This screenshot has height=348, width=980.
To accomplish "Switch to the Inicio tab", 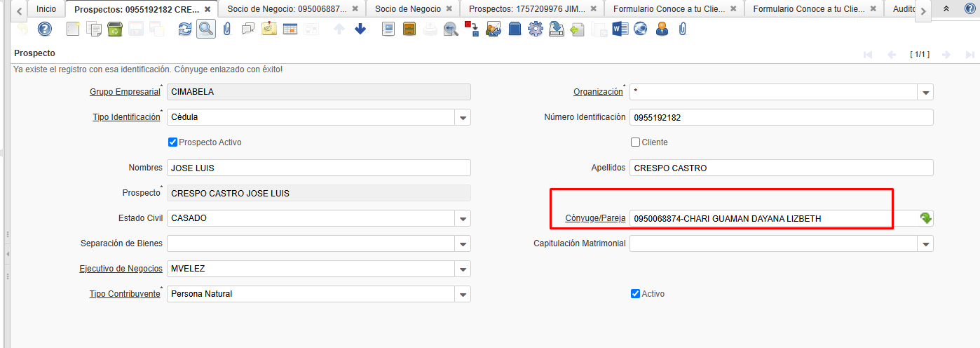I will (46, 9).
